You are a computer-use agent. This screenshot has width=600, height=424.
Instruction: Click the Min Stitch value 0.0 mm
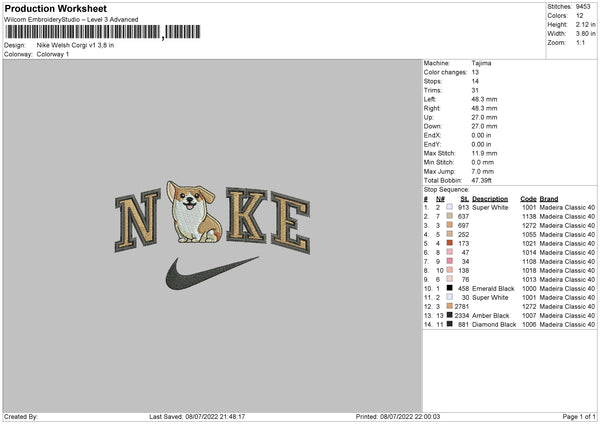pyautogui.click(x=483, y=162)
